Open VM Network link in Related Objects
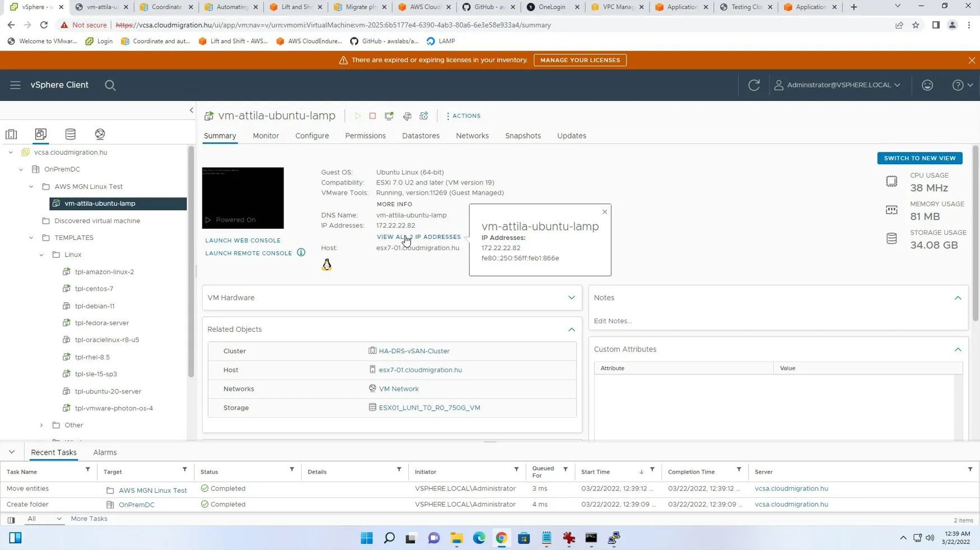 (398, 389)
